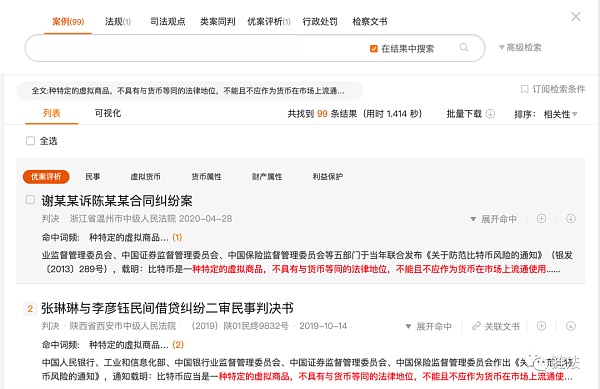Add second case 张琳琳 using plus icon

pos(541,326)
